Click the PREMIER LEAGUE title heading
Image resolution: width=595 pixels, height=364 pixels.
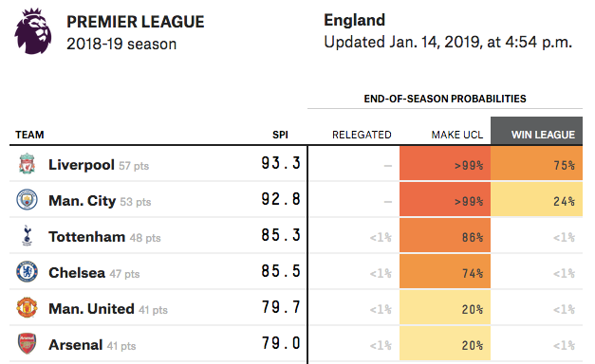(136, 22)
